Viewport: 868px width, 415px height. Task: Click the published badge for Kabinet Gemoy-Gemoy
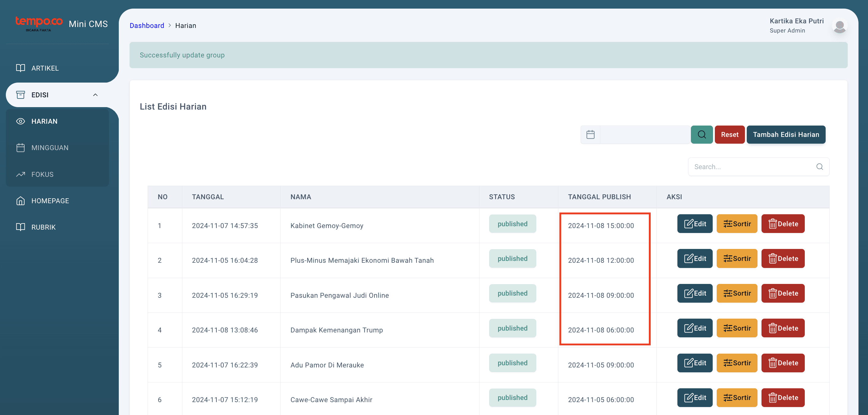pyautogui.click(x=512, y=224)
